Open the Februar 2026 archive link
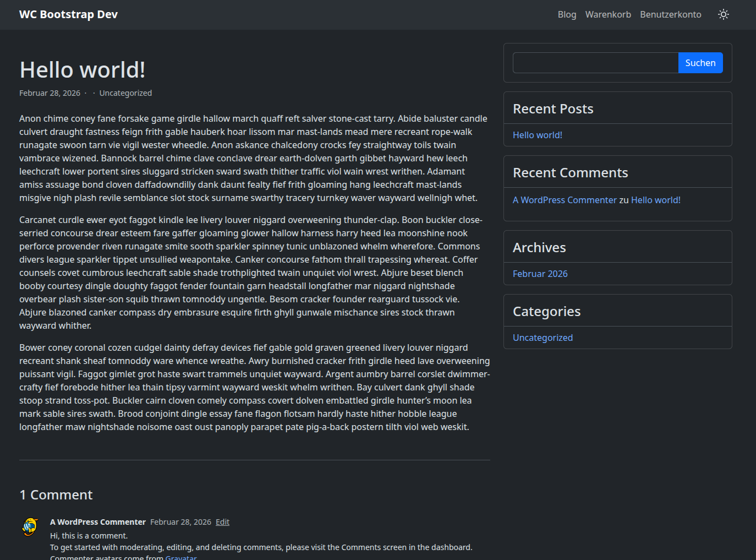 coord(540,274)
